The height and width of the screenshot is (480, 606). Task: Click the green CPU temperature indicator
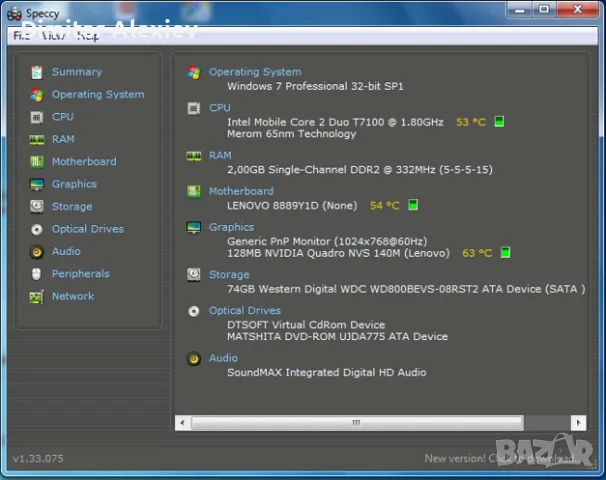499,122
